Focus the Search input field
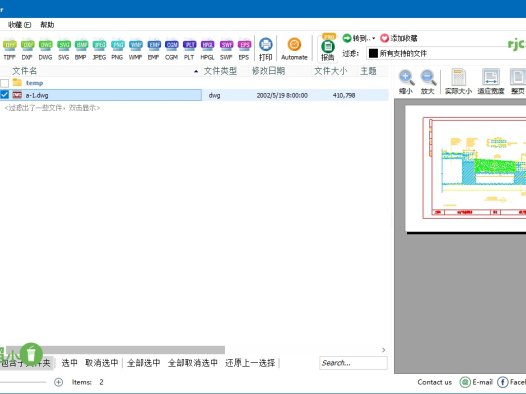526x394 pixels. (353, 363)
